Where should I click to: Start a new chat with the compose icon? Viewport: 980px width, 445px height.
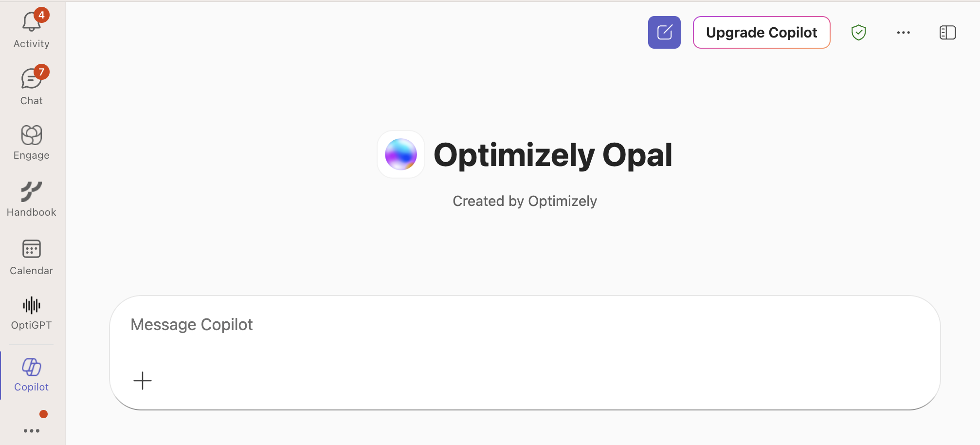[664, 32]
